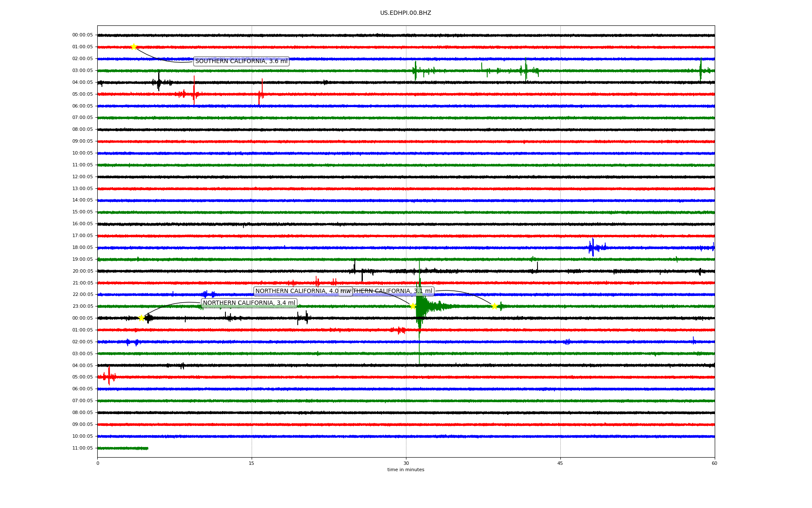The height and width of the screenshot is (508, 812).
Task: Select the 18:00:05 time label
Action: click(82, 248)
